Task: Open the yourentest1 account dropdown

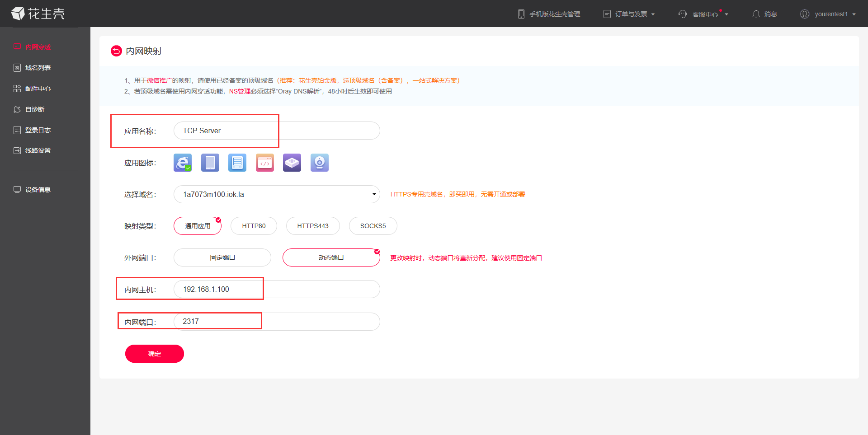Action: (828, 14)
